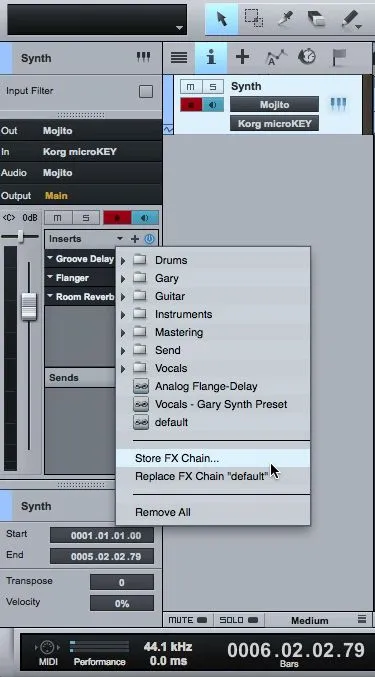The width and height of the screenshot is (375, 677).
Task: Toggle global MUTE at bottom
Action: click(x=188, y=620)
